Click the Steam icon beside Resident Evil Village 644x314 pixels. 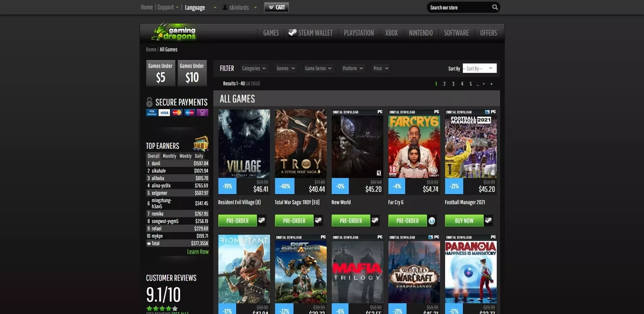pos(262,220)
